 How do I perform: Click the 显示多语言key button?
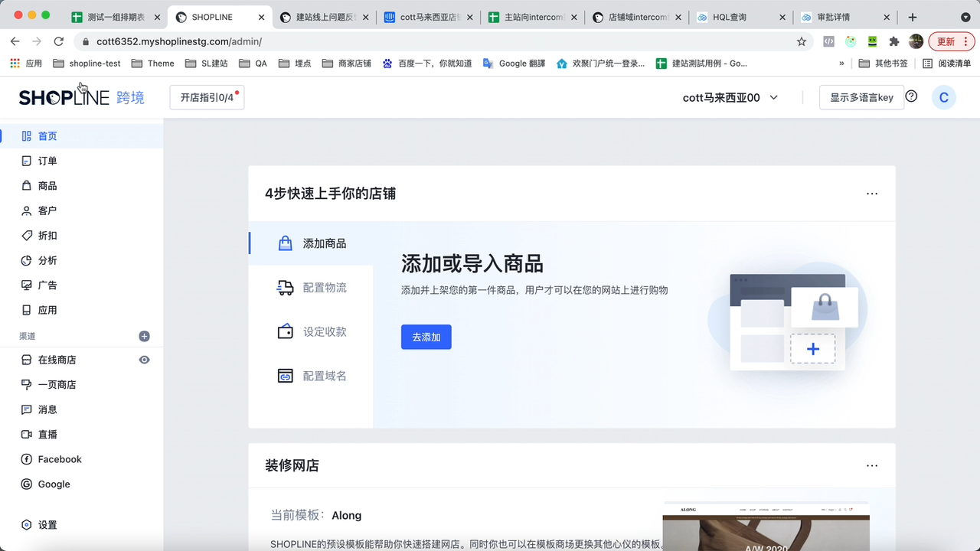coord(861,97)
